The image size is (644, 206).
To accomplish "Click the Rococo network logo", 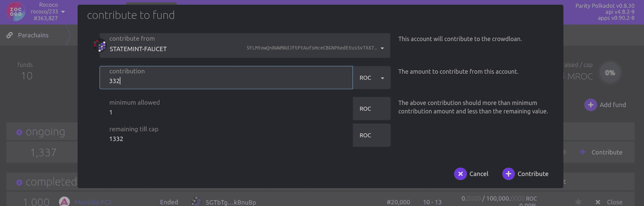I will click(x=16, y=12).
